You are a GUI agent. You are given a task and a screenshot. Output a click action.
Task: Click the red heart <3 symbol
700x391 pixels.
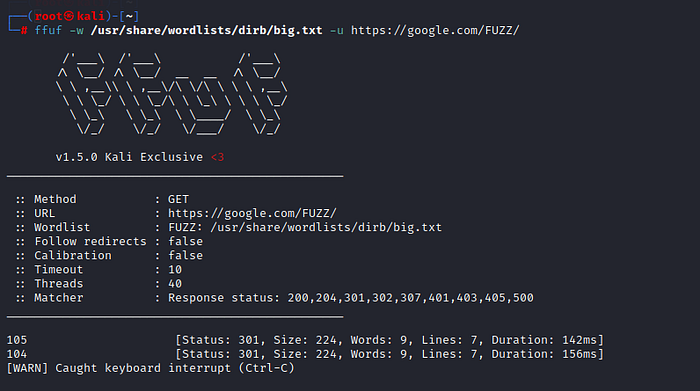pos(217,157)
